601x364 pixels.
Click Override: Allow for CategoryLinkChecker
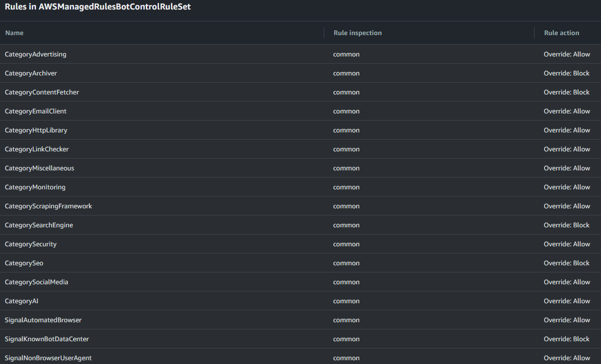tap(567, 149)
